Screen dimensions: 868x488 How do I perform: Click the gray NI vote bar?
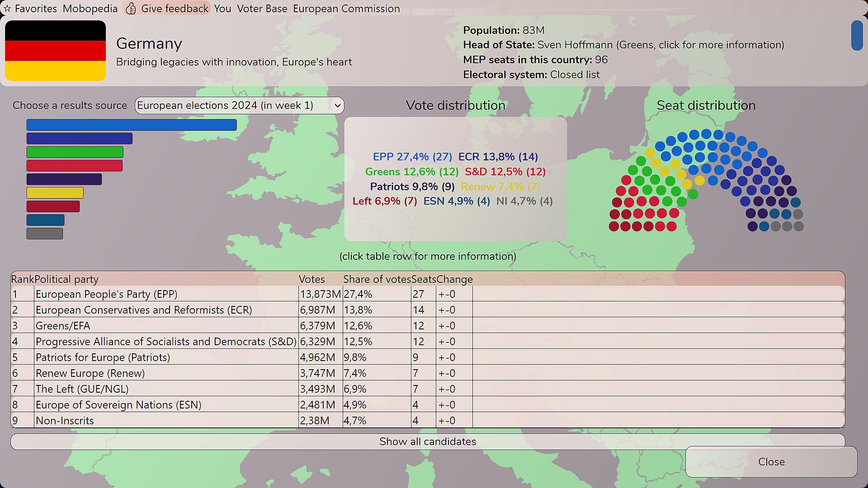click(x=44, y=234)
